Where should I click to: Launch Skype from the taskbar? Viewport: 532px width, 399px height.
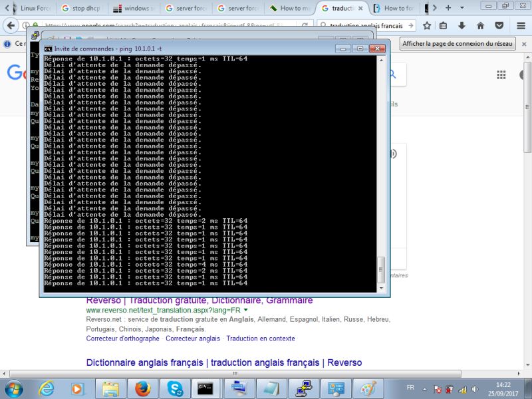click(x=174, y=388)
